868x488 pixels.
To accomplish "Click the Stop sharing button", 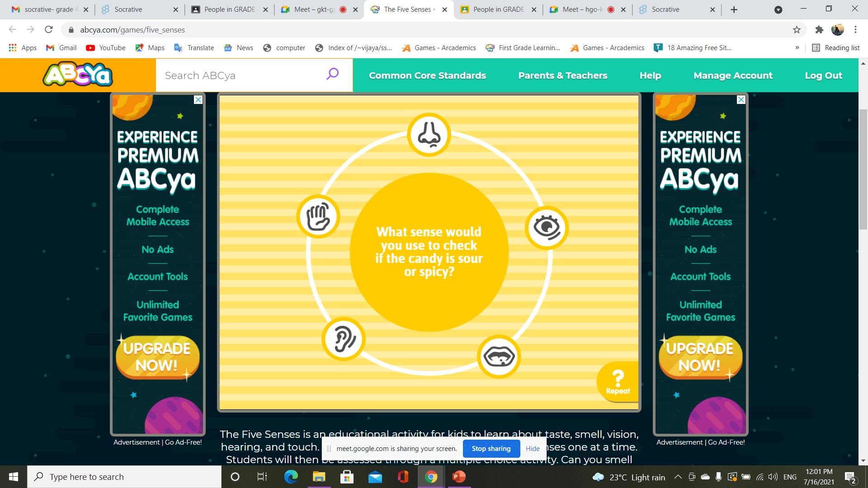I will pyautogui.click(x=491, y=449).
